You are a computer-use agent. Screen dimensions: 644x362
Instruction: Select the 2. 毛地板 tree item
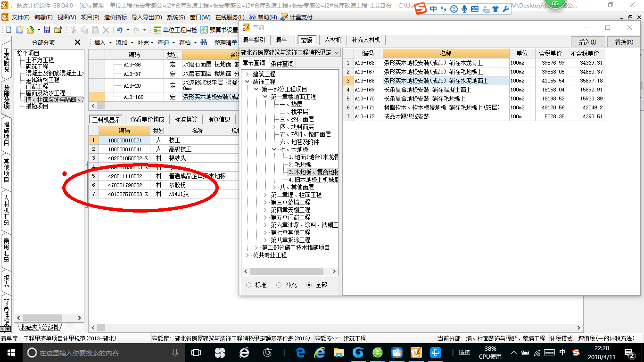300,165
